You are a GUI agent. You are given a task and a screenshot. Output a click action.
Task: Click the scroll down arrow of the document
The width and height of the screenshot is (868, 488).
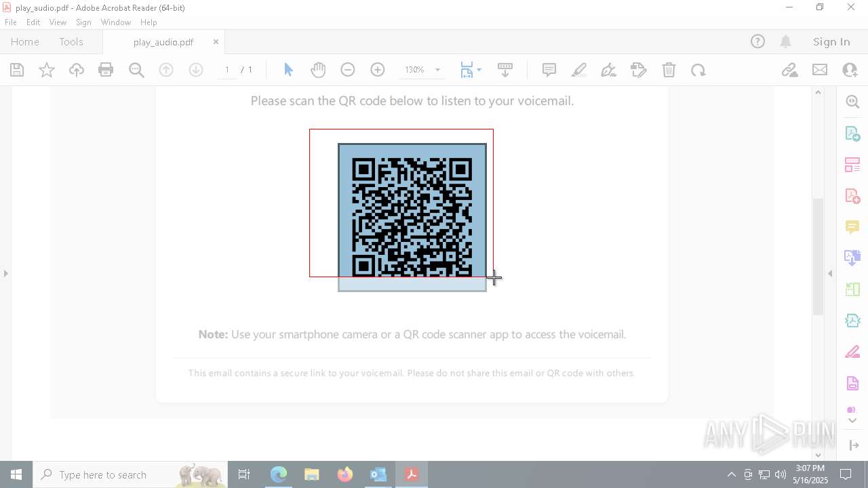(x=818, y=455)
